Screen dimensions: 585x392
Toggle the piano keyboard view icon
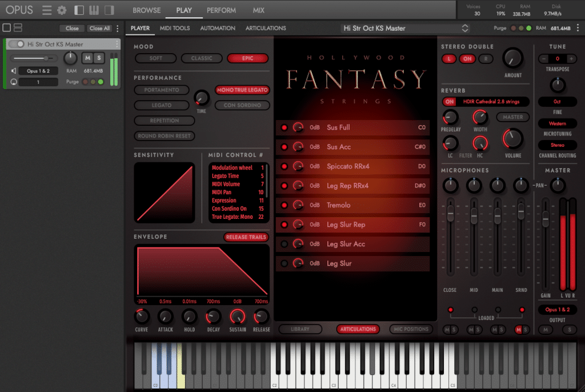point(94,10)
